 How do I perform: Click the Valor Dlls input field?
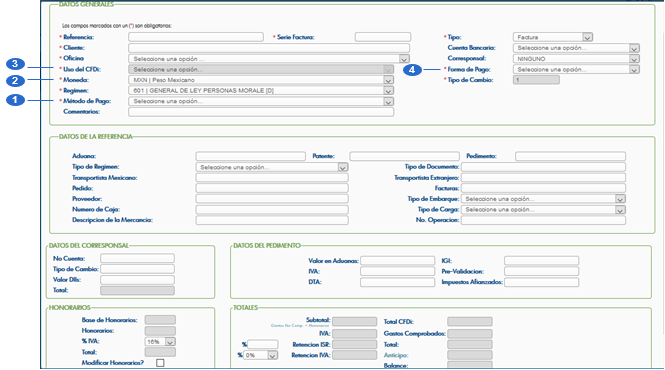[137, 280]
